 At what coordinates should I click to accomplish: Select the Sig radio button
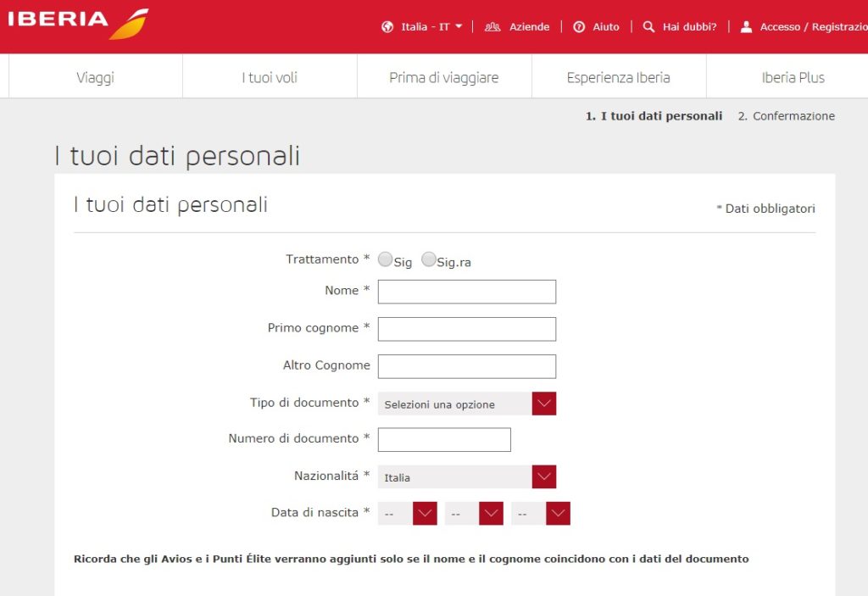[x=386, y=259]
